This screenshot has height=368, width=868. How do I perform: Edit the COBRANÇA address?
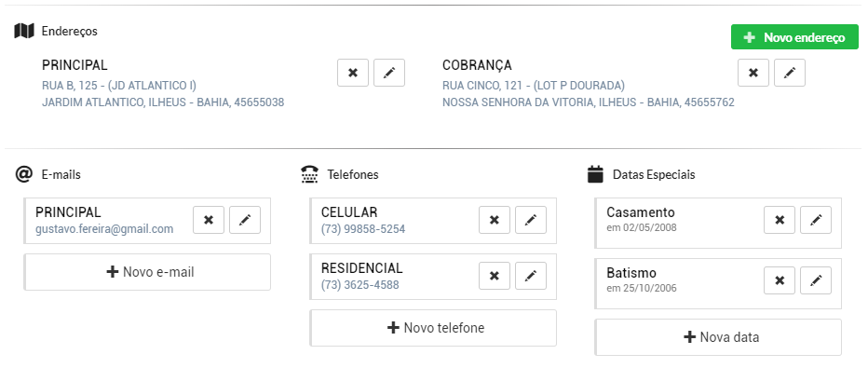[790, 73]
